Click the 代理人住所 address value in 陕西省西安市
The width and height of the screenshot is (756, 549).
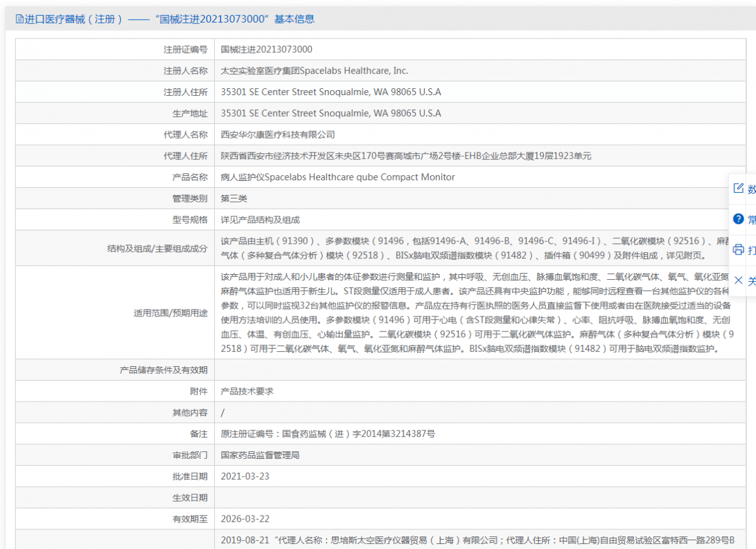point(406,156)
